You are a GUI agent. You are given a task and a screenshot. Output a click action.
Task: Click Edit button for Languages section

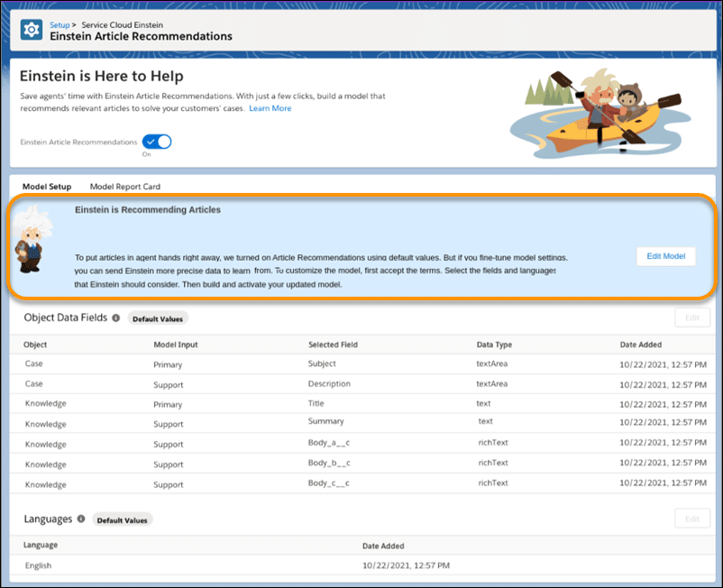click(x=692, y=519)
